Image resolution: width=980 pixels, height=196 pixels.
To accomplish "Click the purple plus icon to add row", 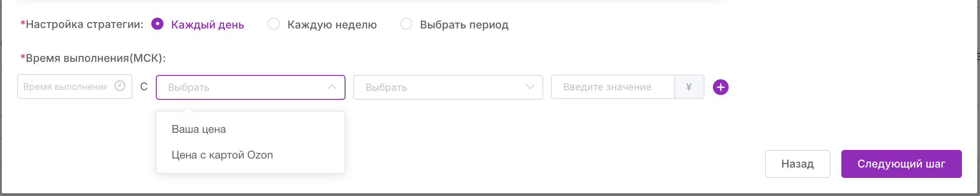I will (721, 87).
